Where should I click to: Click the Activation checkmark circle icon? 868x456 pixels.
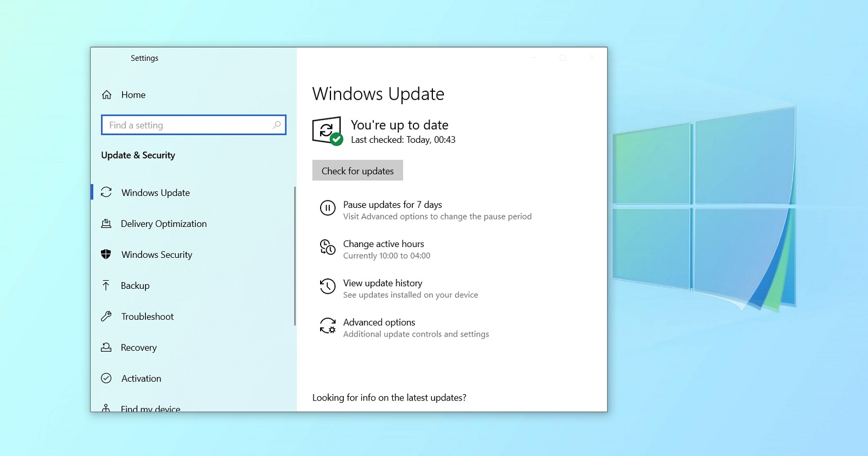coord(106,378)
